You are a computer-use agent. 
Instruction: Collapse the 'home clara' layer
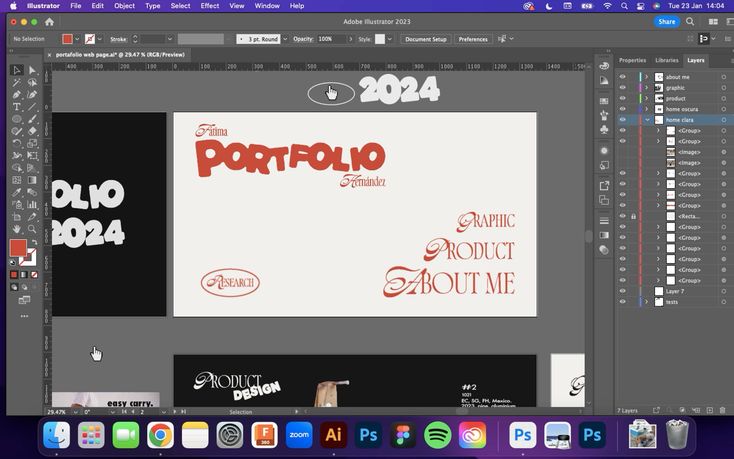647,120
